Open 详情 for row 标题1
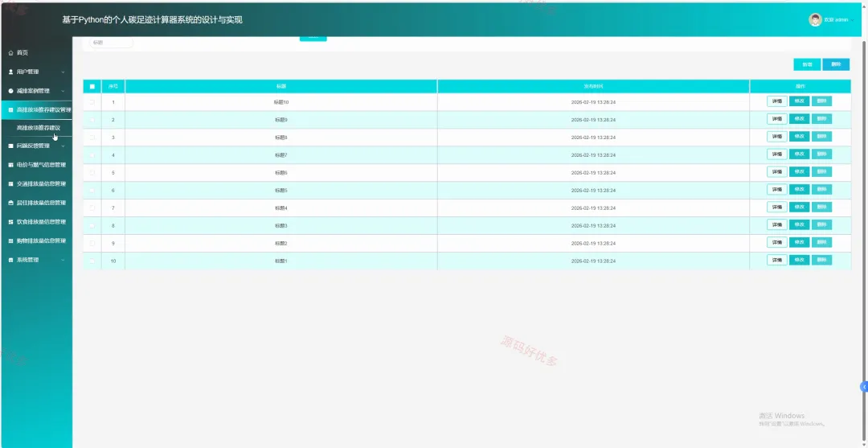This screenshot has height=448, width=868. click(776, 261)
